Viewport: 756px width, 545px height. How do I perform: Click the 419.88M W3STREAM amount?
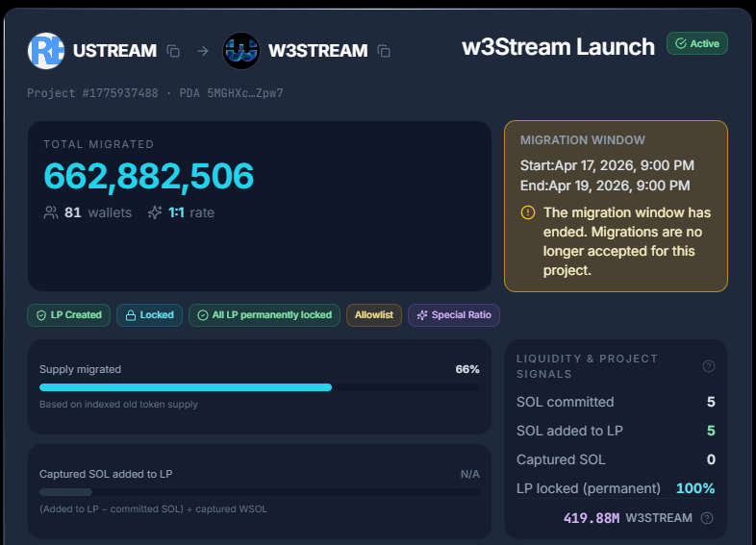click(x=628, y=518)
